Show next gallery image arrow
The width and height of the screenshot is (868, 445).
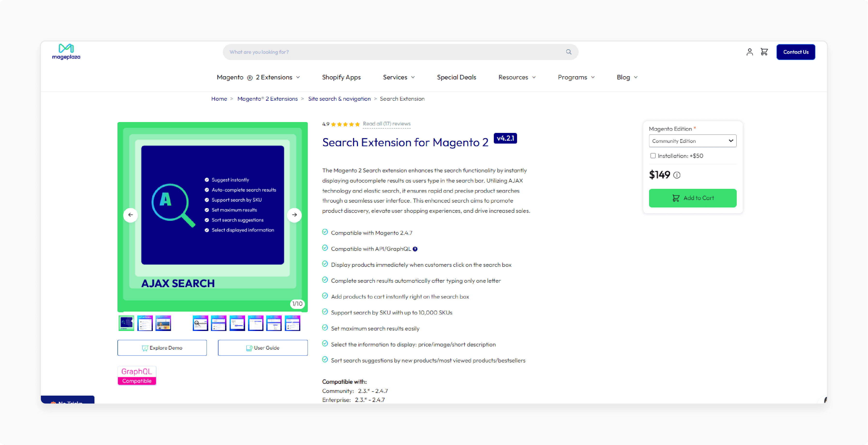tap(294, 215)
